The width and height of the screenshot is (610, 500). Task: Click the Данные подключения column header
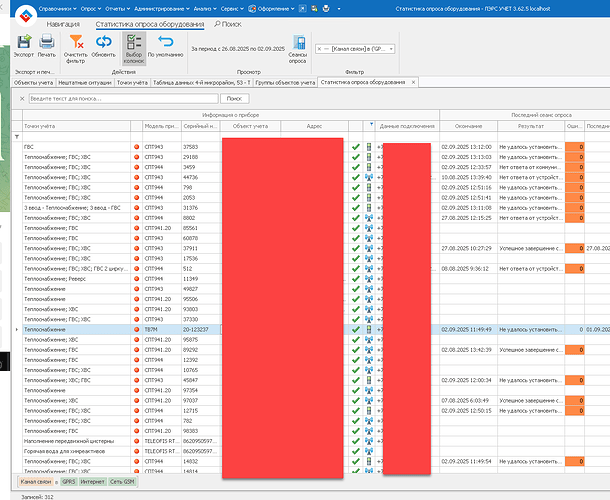[x=407, y=126]
